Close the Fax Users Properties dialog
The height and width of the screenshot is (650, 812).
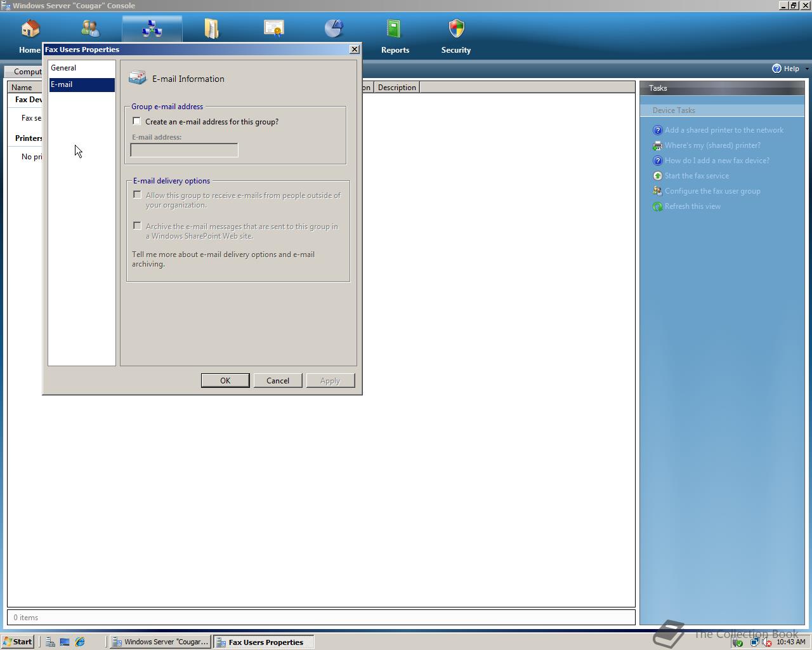click(355, 50)
